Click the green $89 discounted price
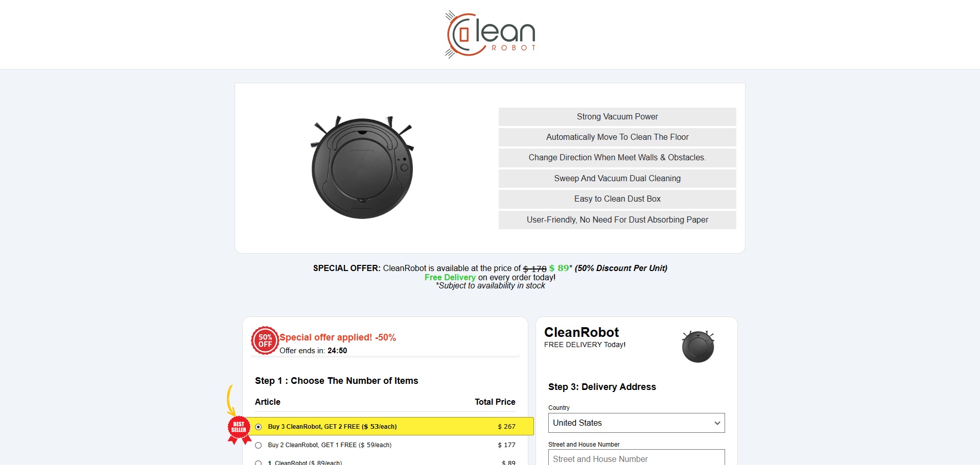 tap(559, 268)
